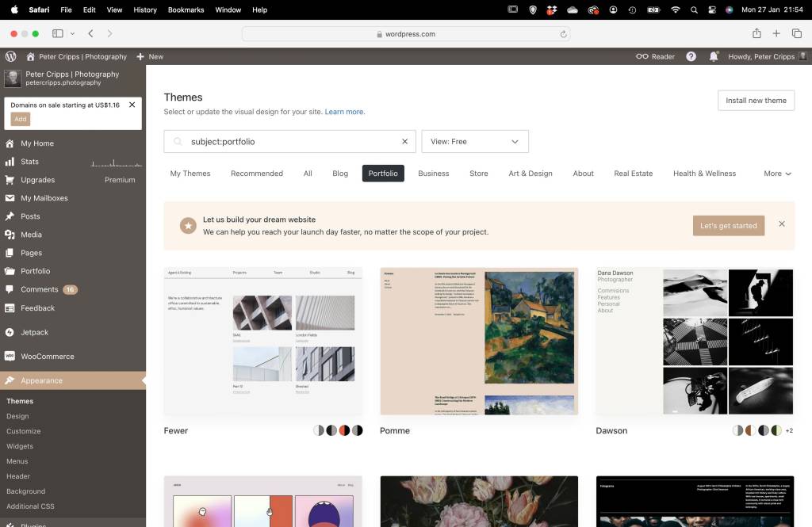Click the WordPress logo in admin bar
The image size is (812, 527).
click(x=10, y=56)
